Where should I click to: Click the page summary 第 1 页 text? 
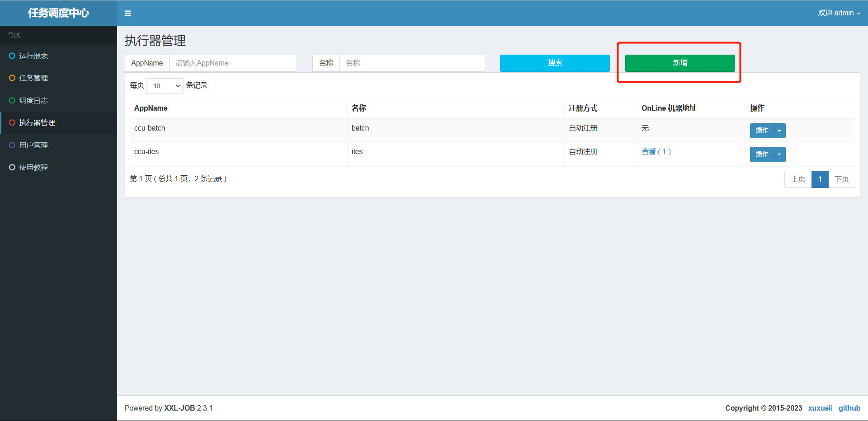point(178,179)
